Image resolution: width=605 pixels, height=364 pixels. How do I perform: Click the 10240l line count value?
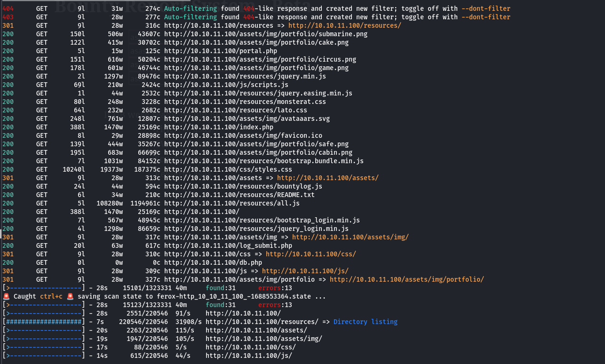[74, 169]
